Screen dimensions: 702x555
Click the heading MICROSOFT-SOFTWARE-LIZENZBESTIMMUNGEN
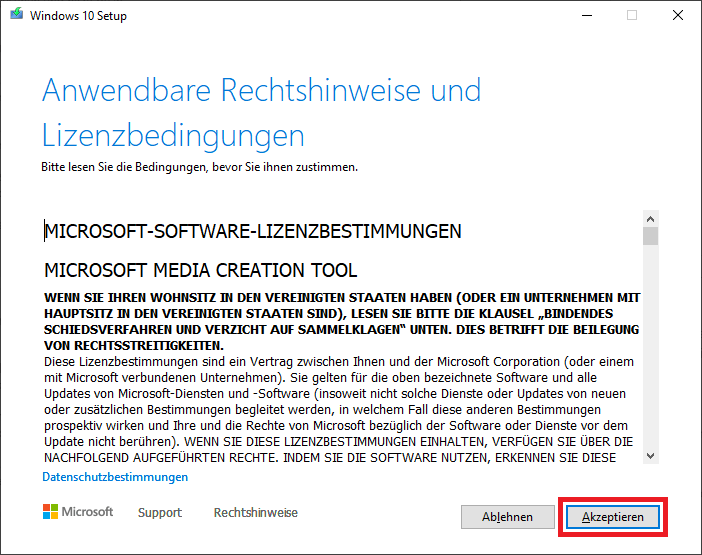point(253,231)
